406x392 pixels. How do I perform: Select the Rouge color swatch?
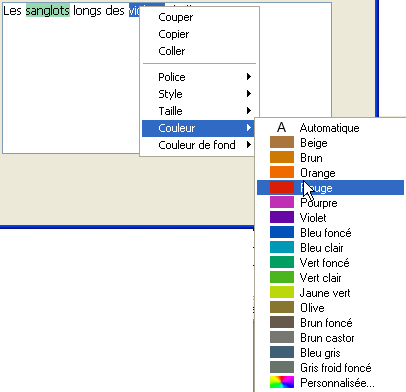tap(282, 187)
